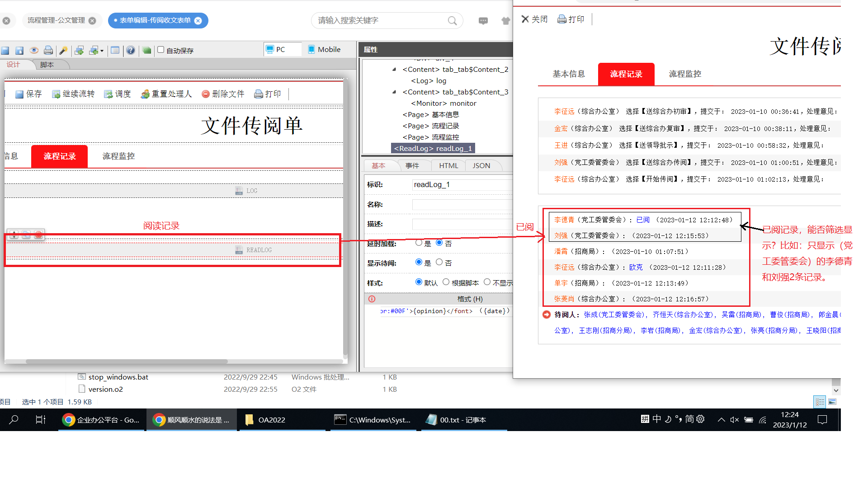
Task: Collapse the tab_tab$Content_3 tree node
Action: [x=393, y=92]
